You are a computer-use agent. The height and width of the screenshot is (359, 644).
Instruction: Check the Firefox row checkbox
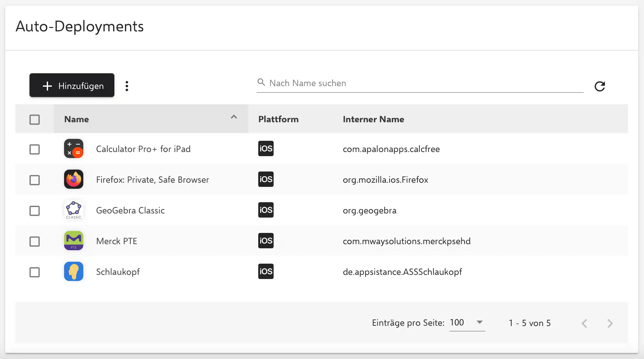(x=35, y=180)
